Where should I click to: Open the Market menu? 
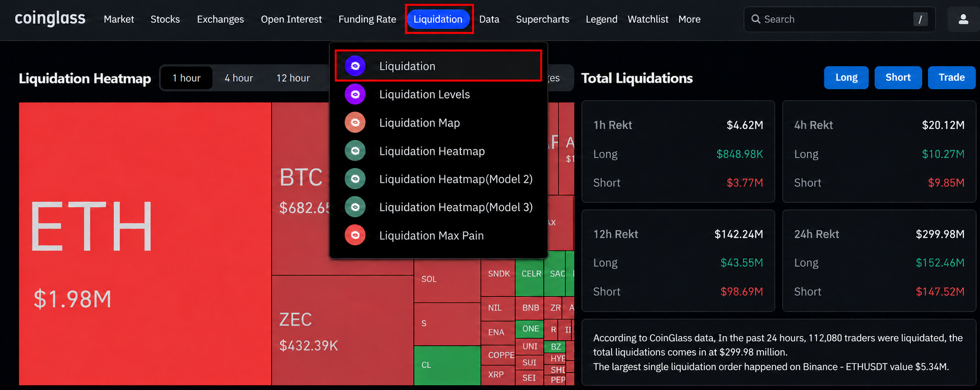[119, 19]
